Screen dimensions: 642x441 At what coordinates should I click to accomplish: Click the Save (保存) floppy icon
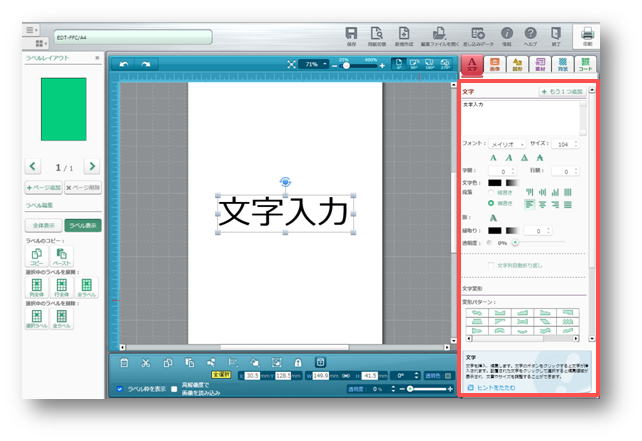[351, 34]
